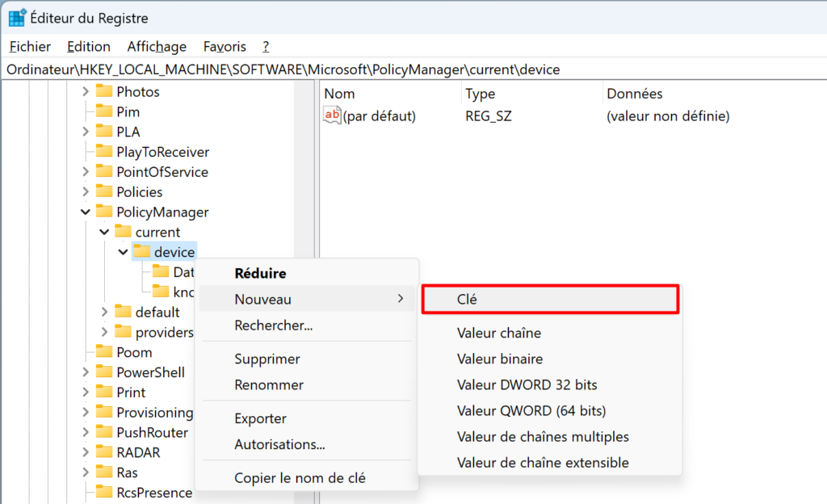The image size is (827, 504).
Task: Click the RcsPresence folder icon
Action: point(104,492)
